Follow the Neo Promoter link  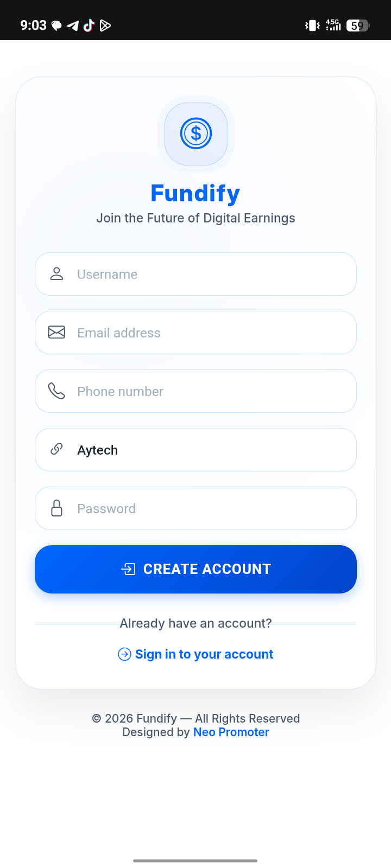click(x=231, y=732)
